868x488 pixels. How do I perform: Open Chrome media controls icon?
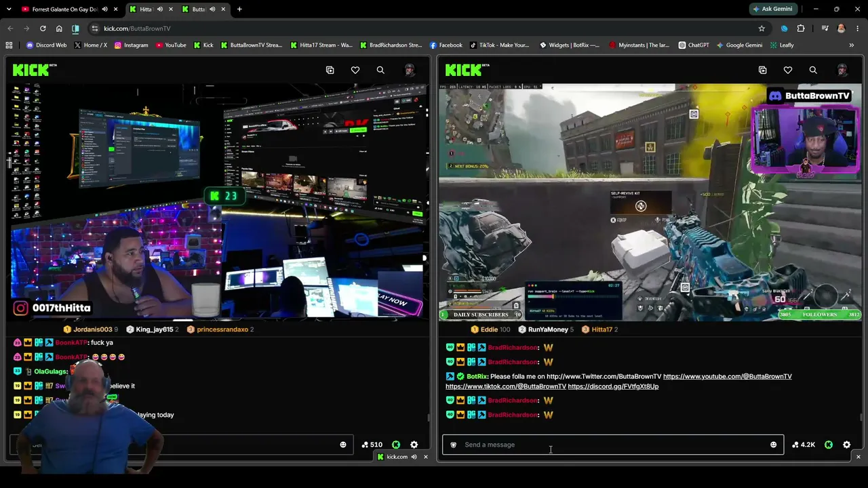pos(825,28)
